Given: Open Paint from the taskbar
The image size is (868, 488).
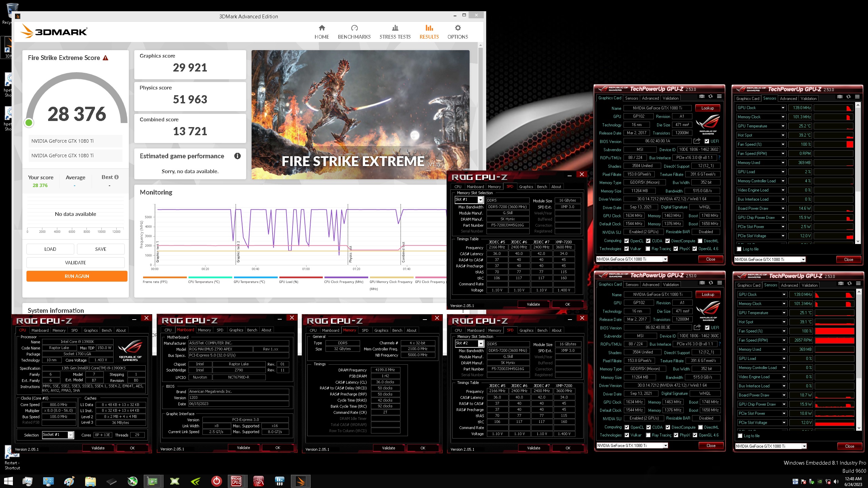Looking at the screenshot, I should [x=69, y=481].
